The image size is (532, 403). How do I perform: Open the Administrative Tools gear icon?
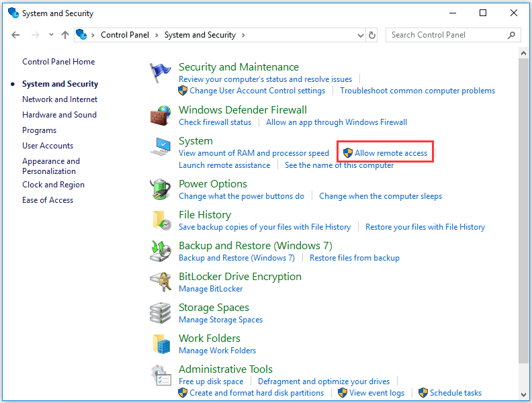(161, 375)
